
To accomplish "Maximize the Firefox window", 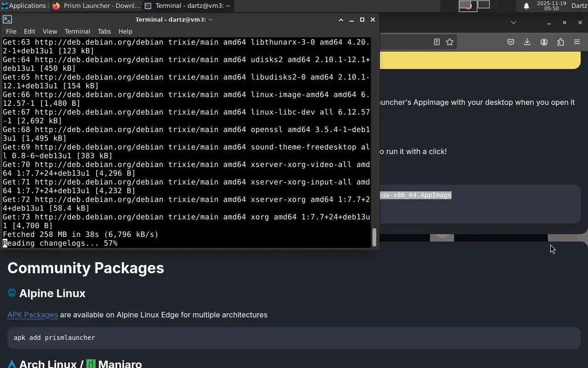I will tap(565, 23).
